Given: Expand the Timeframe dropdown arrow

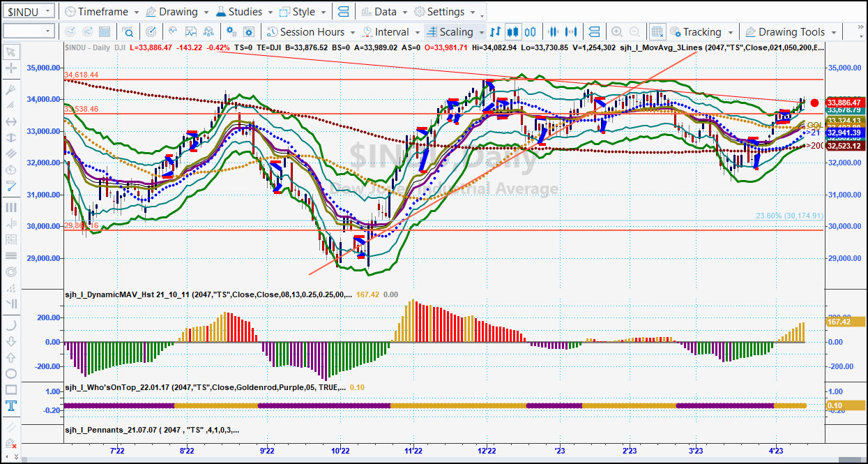Looking at the screenshot, I should coord(137,13).
